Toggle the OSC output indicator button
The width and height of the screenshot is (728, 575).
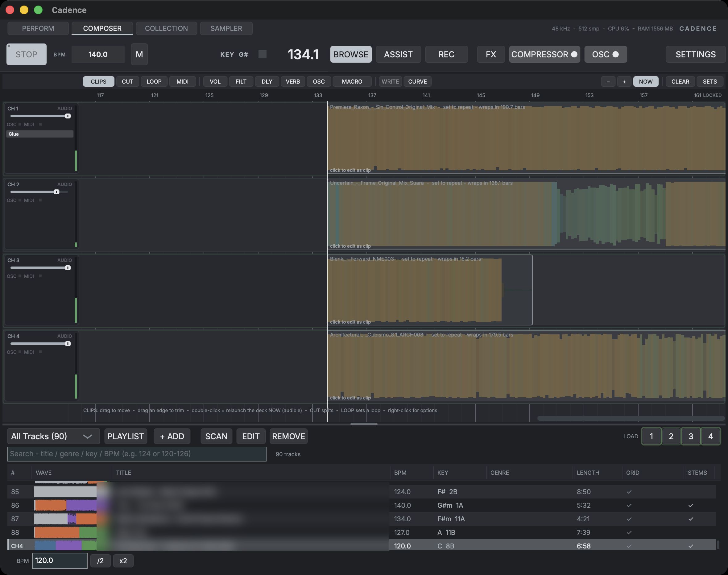(606, 54)
